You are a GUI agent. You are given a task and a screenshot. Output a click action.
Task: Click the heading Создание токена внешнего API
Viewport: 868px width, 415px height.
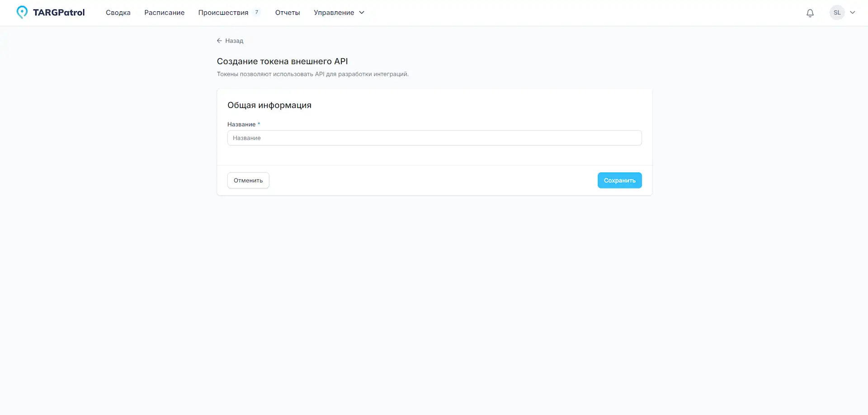283,61
